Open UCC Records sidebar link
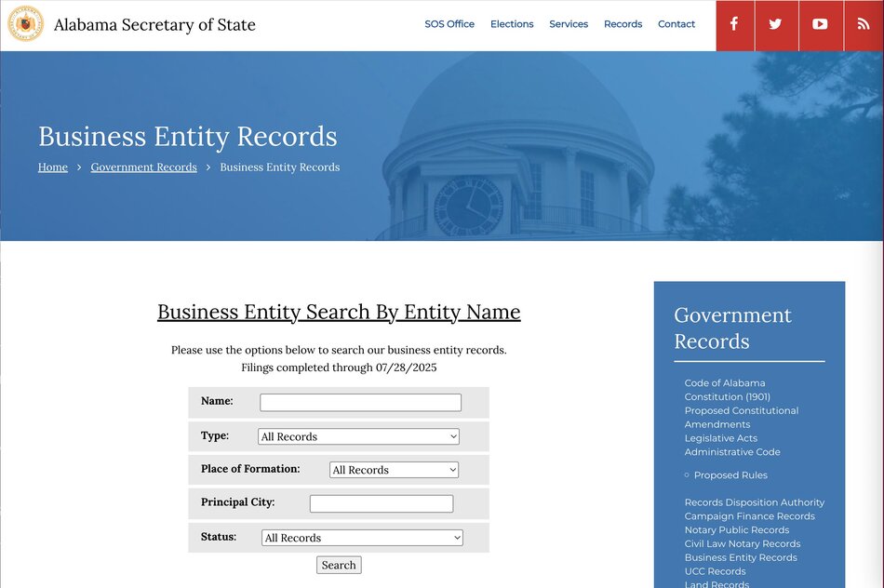Screen dimensions: 884x588 pos(715,571)
